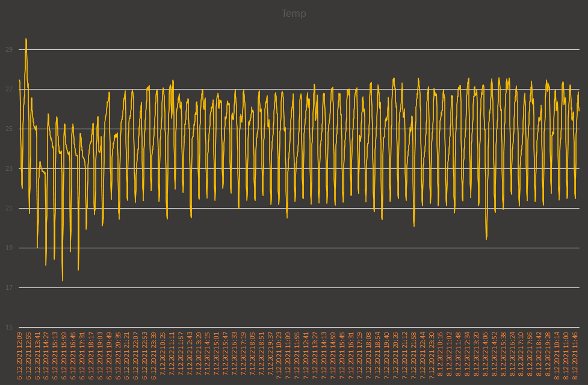
Task: Click the 19 y-axis label
Action: [9, 248]
